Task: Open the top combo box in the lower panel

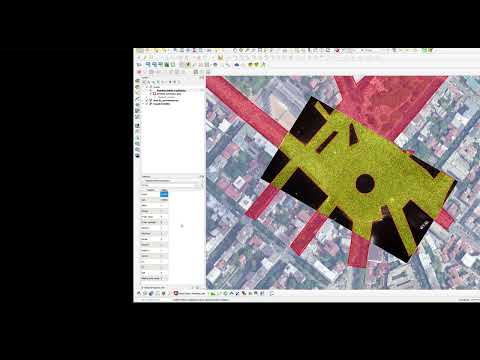Action: (171, 180)
